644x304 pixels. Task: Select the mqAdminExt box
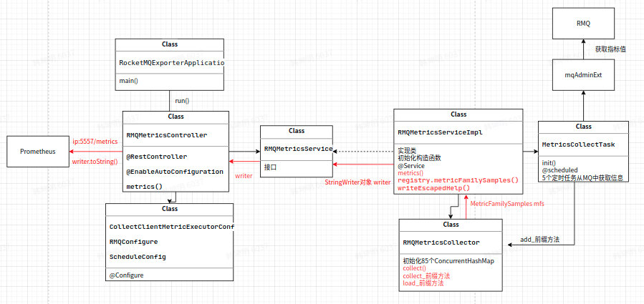[x=583, y=75]
